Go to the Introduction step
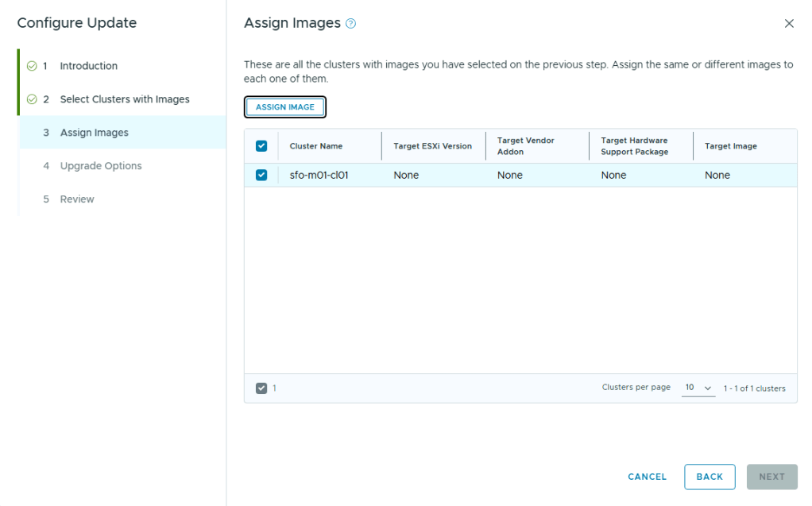Screen dimensions: 812x506 coord(88,66)
